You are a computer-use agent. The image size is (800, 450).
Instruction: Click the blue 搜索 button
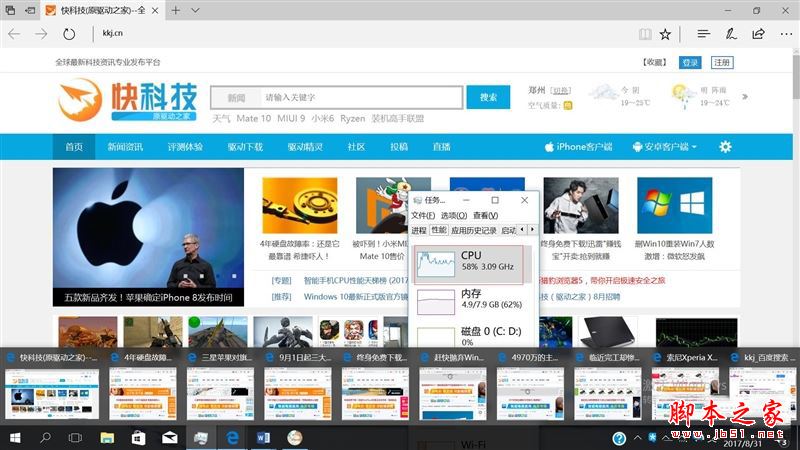point(488,97)
